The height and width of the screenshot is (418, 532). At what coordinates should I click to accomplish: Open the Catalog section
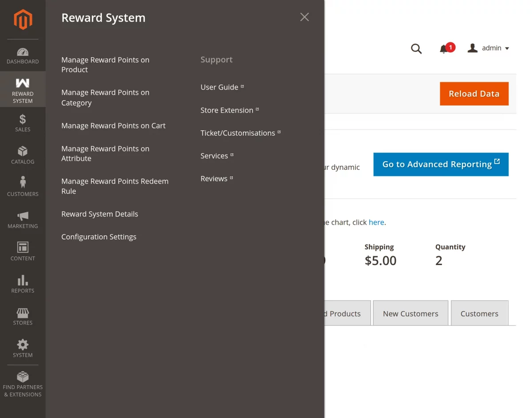tap(23, 153)
